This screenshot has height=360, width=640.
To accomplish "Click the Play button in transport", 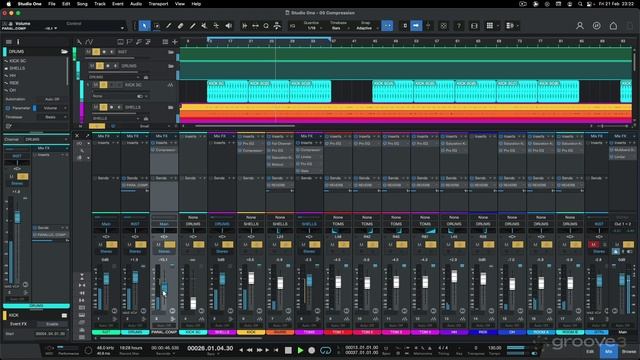I will 300,350.
